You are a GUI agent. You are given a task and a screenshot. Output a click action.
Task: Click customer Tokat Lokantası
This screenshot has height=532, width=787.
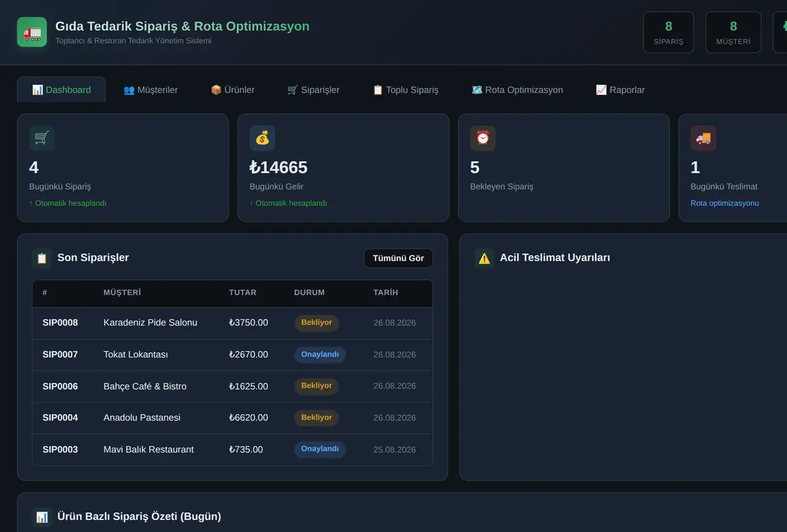coord(136,355)
